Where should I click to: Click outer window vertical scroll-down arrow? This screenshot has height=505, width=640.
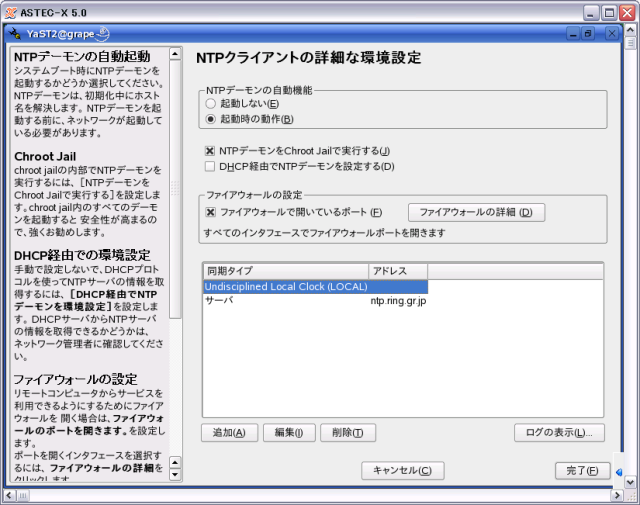630,482
